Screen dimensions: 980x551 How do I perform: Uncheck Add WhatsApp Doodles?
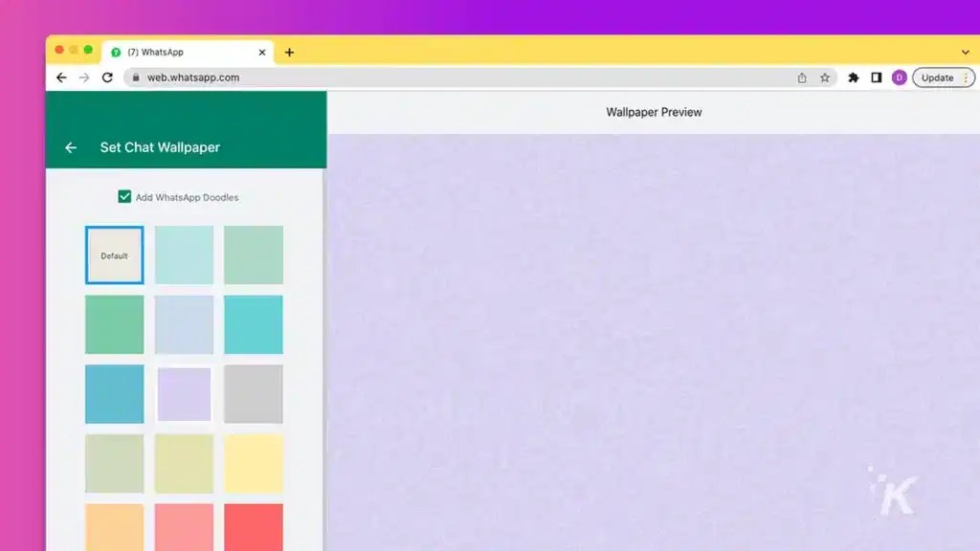click(x=124, y=196)
